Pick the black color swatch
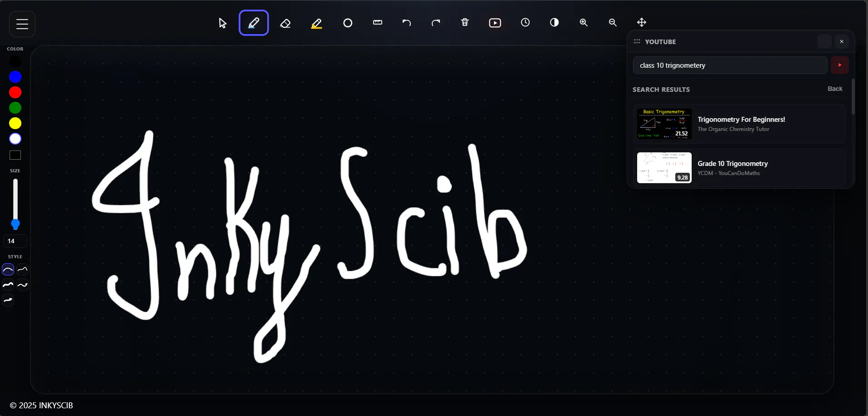 tap(15, 61)
